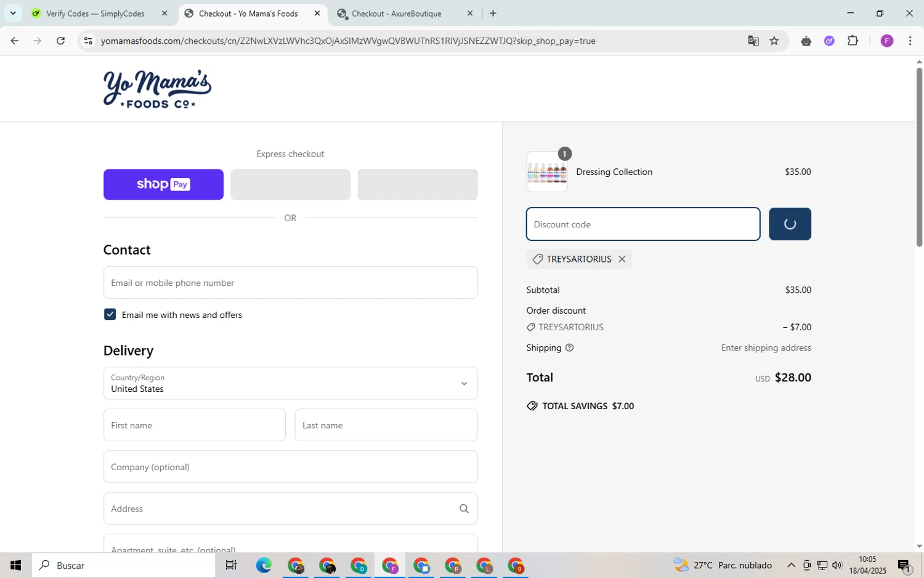924x578 pixels.
Task: Open the Country/Region dropdown
Action: [x=290, y=383]
